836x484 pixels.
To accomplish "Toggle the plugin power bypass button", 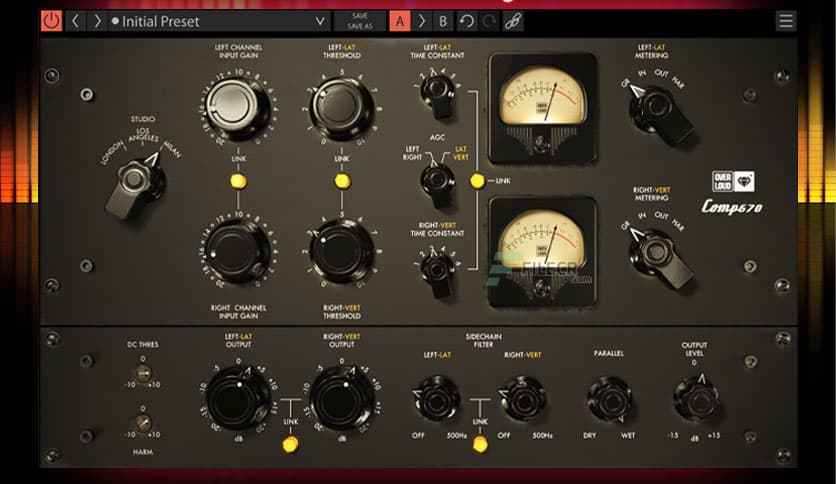I will [x=52, y=21].
